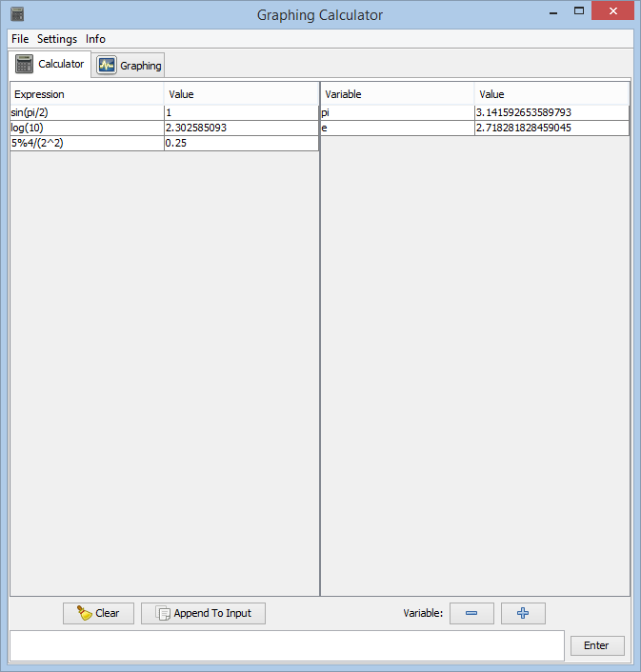Select the Calculator tab
641x672 pixels.
click(x=50, y=65)
